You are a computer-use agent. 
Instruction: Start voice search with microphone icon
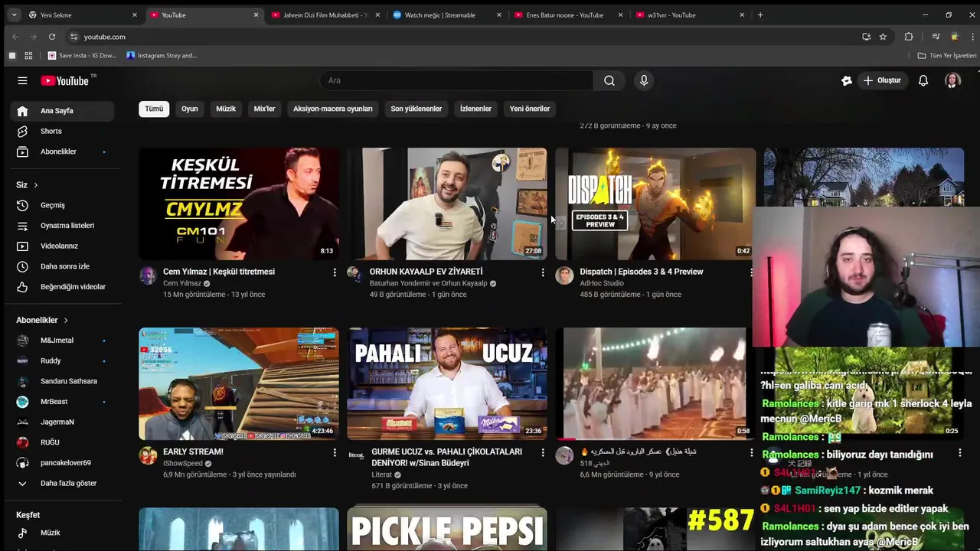(x=644, y=80)
